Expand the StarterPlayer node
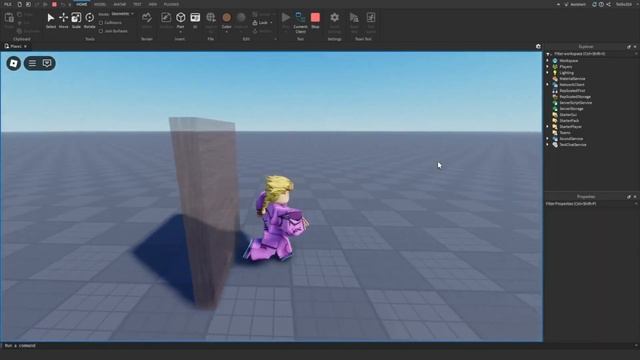 click(548, 127)
